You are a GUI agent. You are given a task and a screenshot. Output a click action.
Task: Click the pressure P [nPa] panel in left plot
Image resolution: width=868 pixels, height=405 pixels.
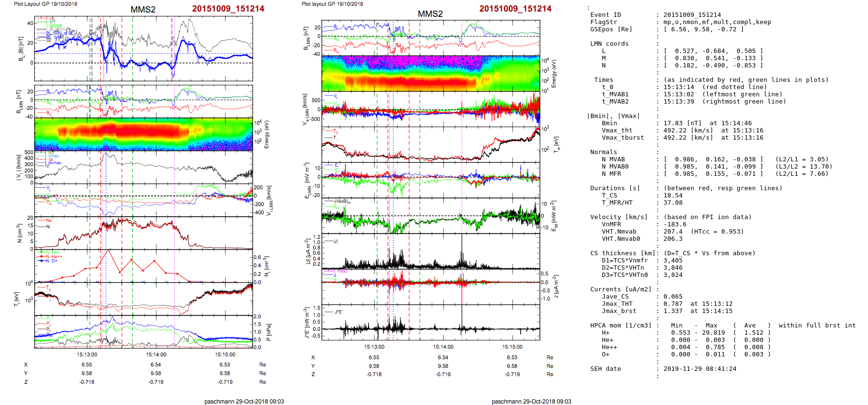(143, 331)
